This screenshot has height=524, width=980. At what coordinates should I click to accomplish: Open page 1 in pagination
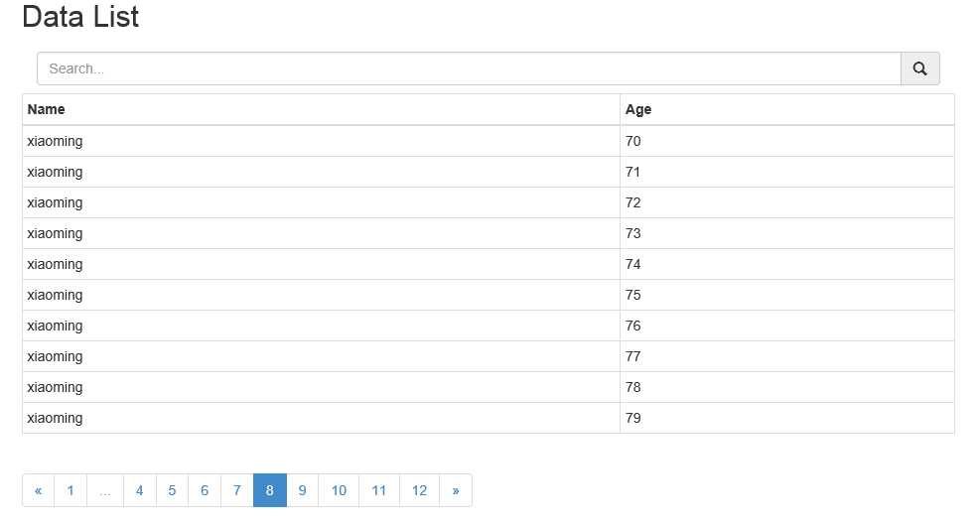pos(70,490)
